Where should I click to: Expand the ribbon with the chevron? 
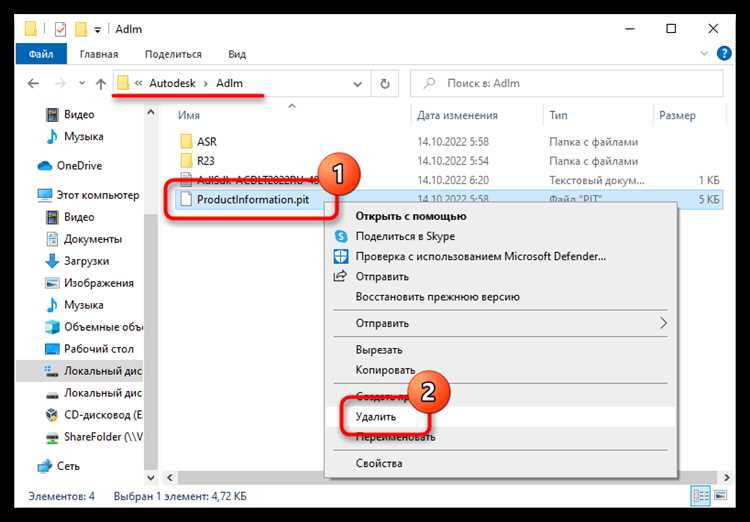pos(704,53)
